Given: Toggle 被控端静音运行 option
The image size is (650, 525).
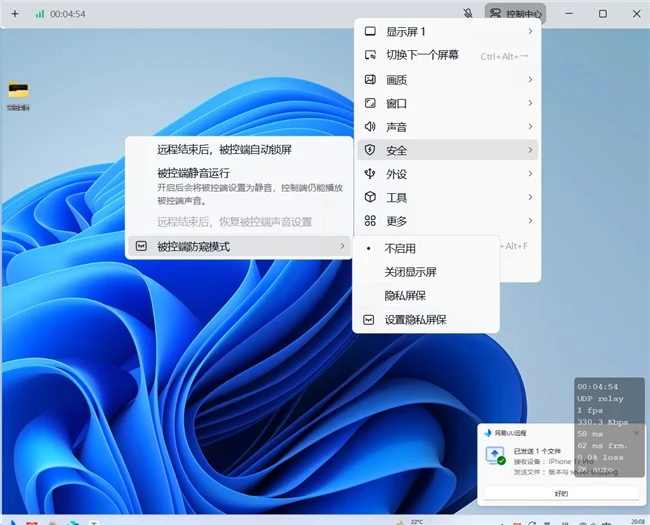Looking at the screenshot, I should pos(239,186).
